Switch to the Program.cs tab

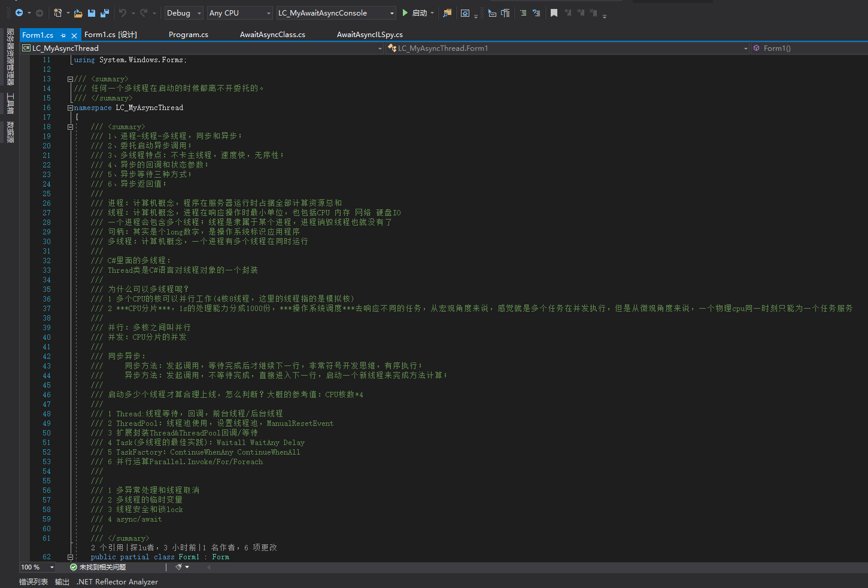click(x=189, y=35)
